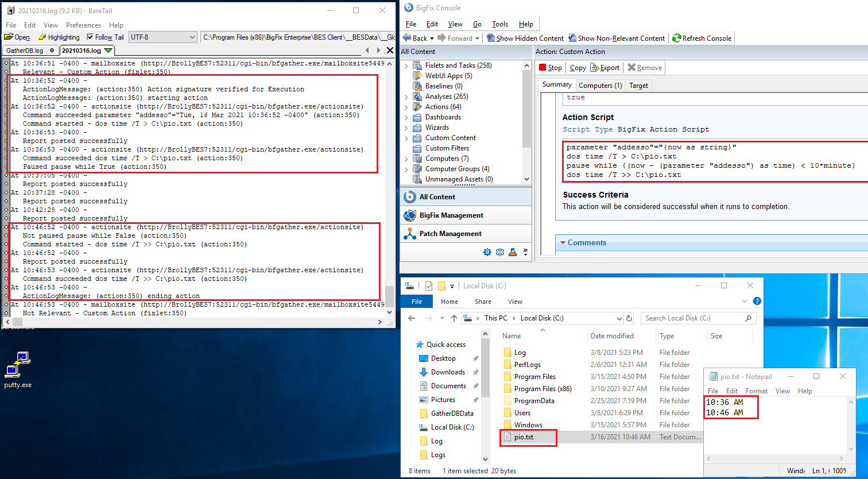Select WebUI Apps (5) tree item
Screen dimensions: 868x479
448,76
